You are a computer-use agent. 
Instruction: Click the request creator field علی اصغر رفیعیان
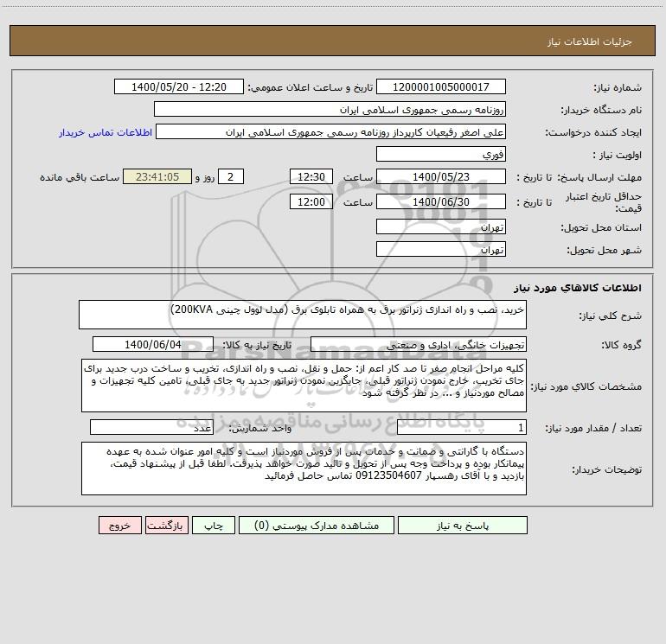pyautogui.click(x=331, y=131)
